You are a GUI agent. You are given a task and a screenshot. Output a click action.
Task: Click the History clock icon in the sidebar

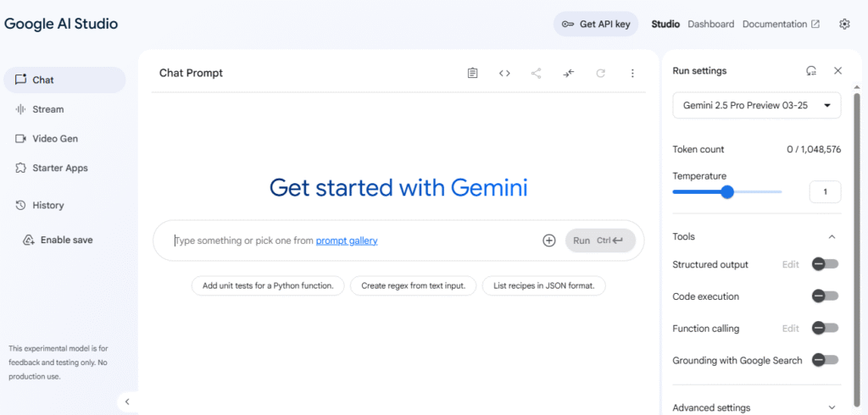[20, 205]
